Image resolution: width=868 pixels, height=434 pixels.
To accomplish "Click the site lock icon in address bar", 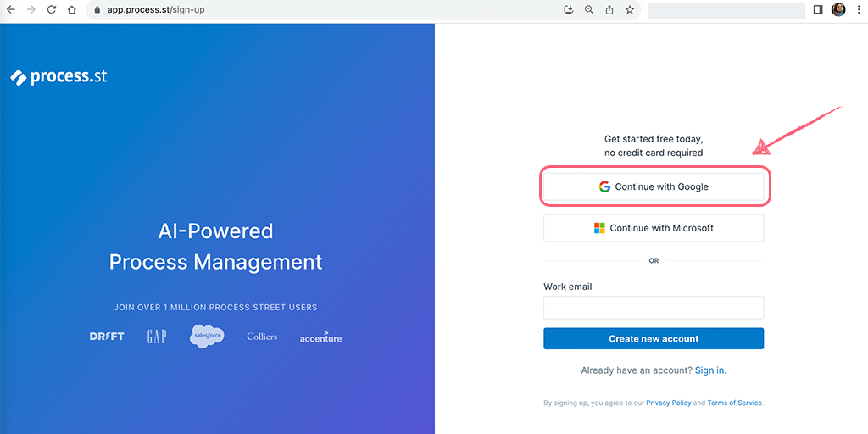I will click(x=97, y=10).
